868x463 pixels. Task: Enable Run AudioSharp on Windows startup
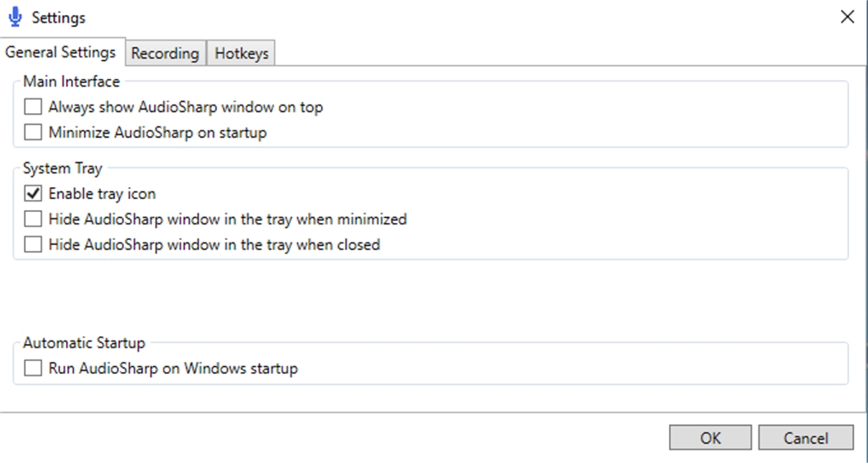click(x=33, y=368)
